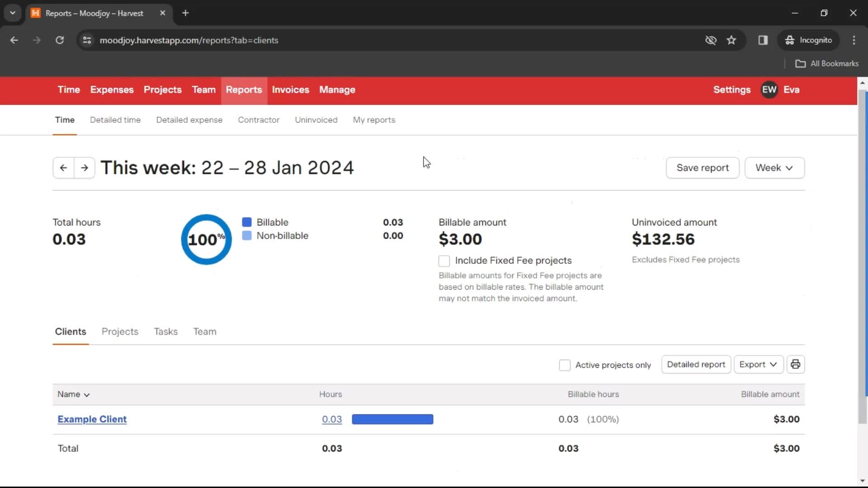Navigate to previous week using back arrow
The width and height of the screenshot is (868, 488).
[x=64, y=168]
